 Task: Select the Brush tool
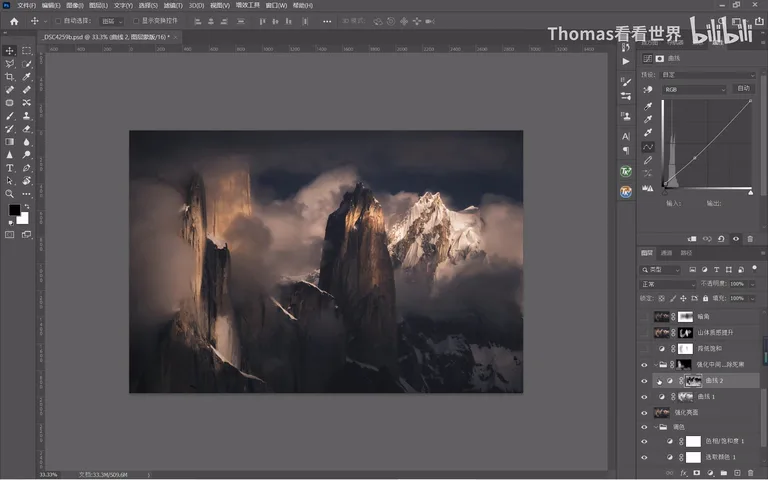tap(9, 116)
